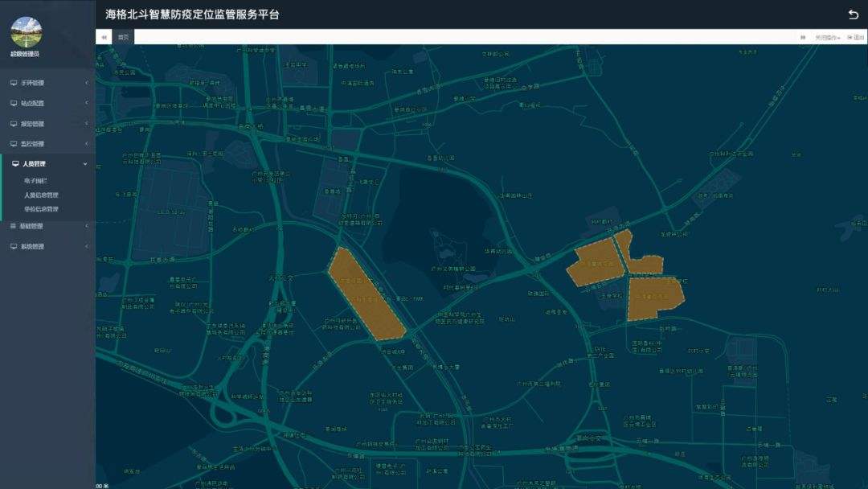
Task: Click the 系统管理 sidebar icon
Action: (x=12, y=246)
